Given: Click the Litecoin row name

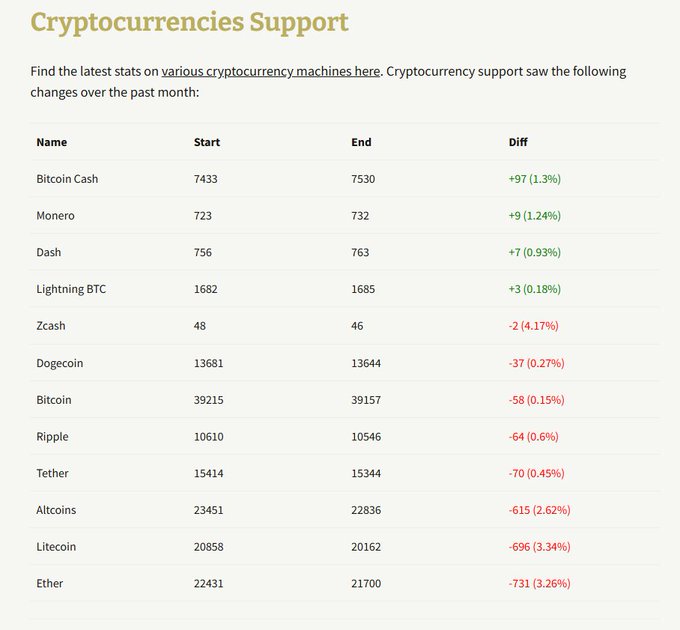Looking at the screenshot, I should 56,547.
